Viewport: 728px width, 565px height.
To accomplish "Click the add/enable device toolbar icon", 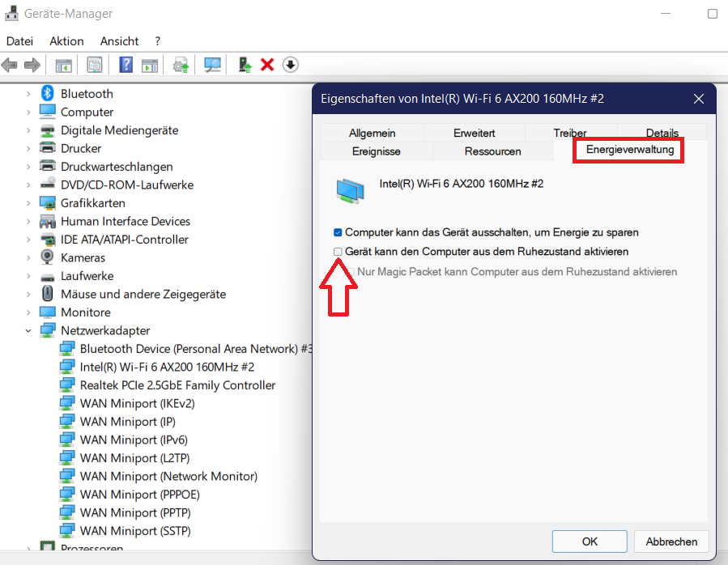I will coord(245,65).
